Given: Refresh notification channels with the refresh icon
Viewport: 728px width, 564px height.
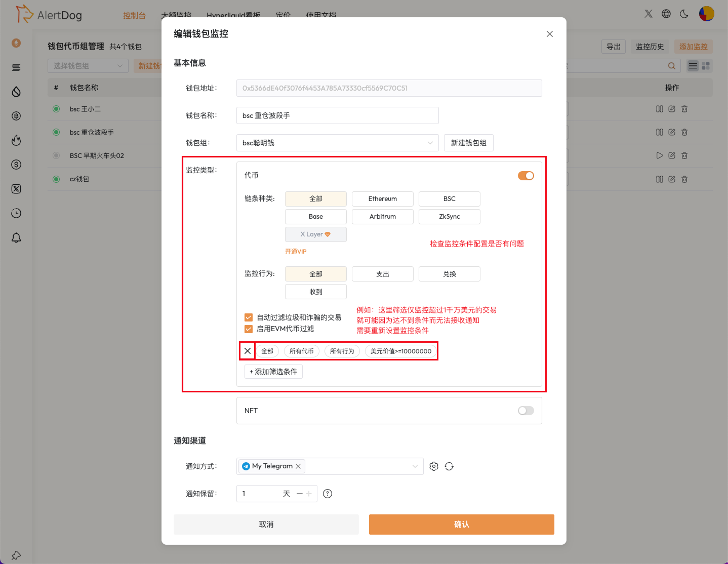Looking at the screenshot, I should (x=449, y=466).
